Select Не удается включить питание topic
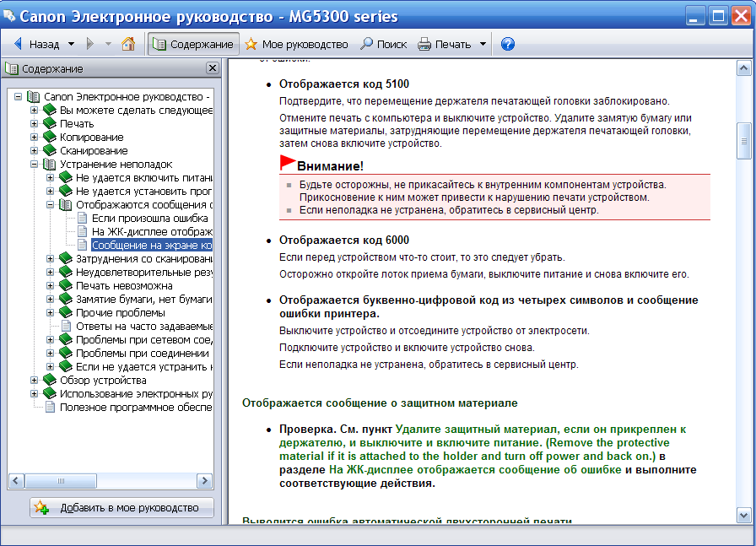This screenshot has width=756, height=546. tap(143, 177)
